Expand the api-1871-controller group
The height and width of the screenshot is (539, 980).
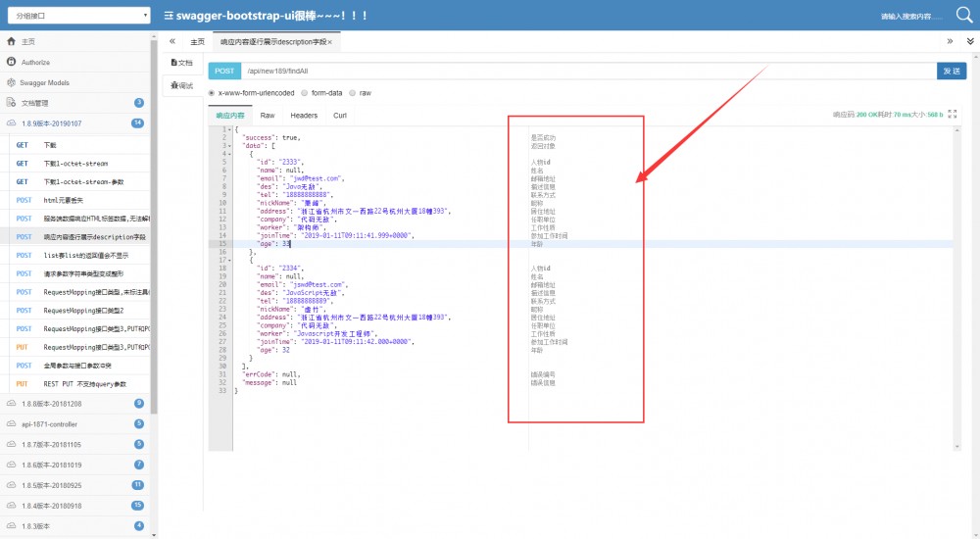click(x=75, y=424)
